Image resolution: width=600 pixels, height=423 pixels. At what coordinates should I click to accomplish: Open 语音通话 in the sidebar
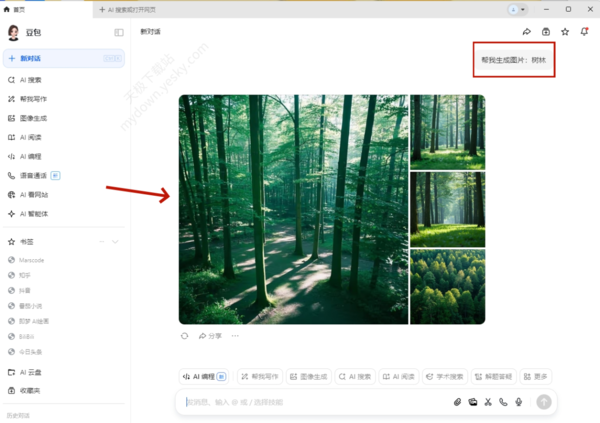[64, 176]
